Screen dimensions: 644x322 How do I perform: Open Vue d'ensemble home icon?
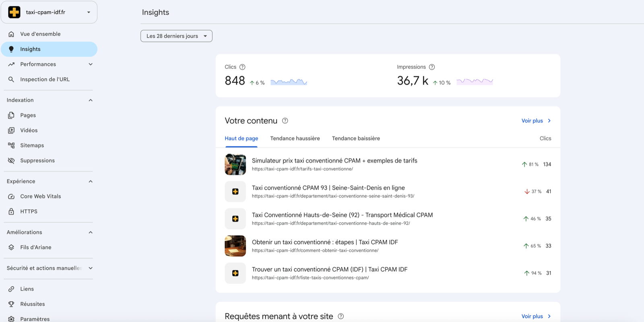coord(11,34)
